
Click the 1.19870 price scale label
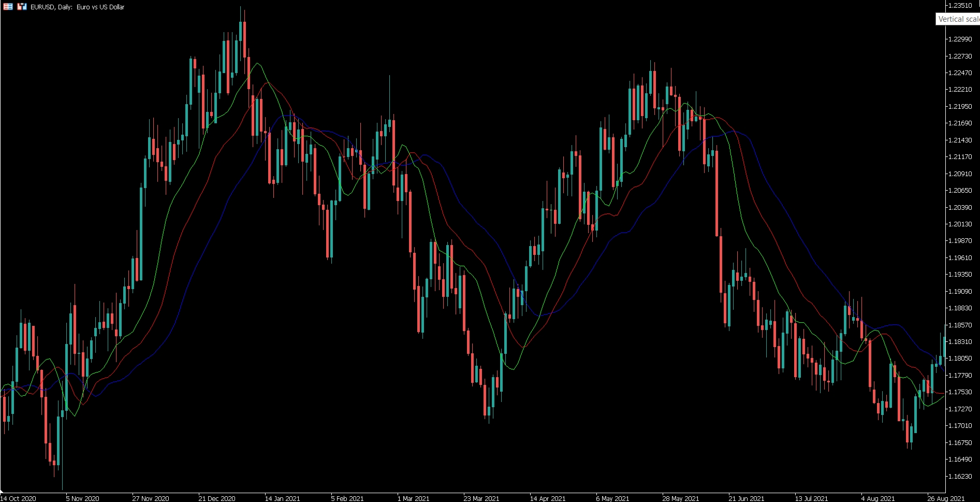(x=960, y=241)
